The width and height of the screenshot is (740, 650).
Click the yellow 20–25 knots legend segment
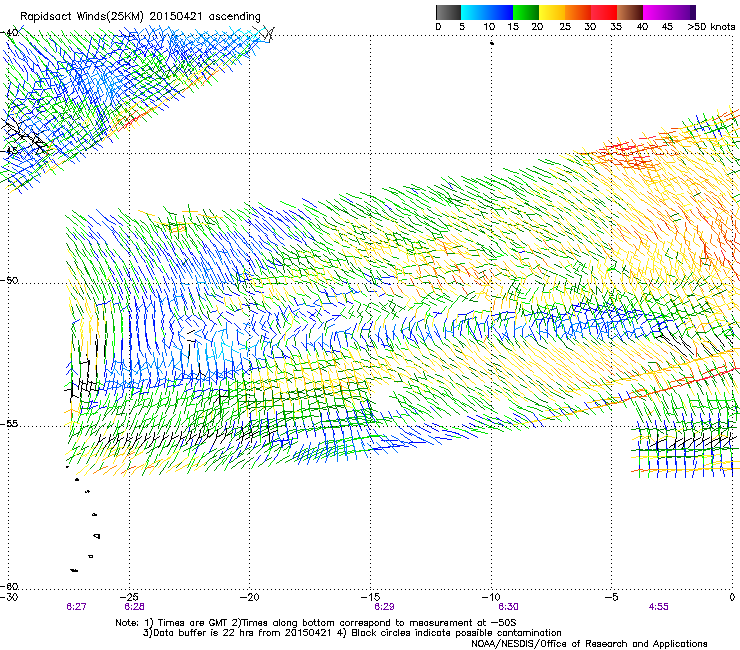[x=552, y=12]
